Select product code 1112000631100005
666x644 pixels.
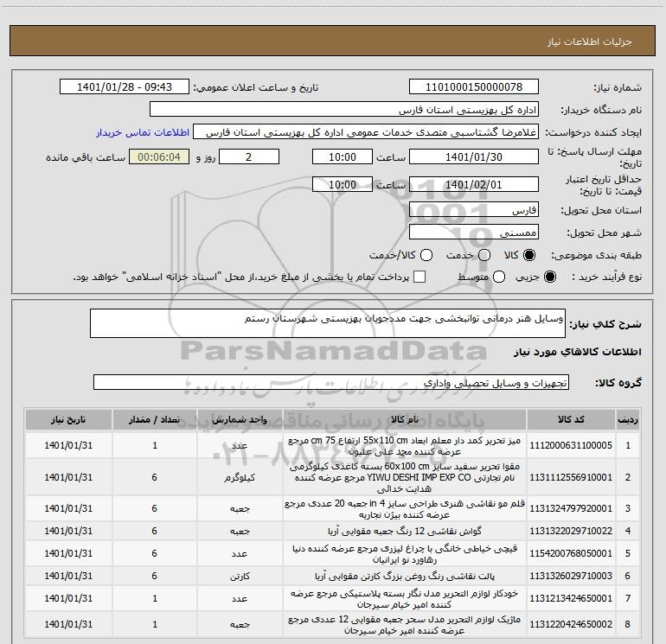click(571, 445)
